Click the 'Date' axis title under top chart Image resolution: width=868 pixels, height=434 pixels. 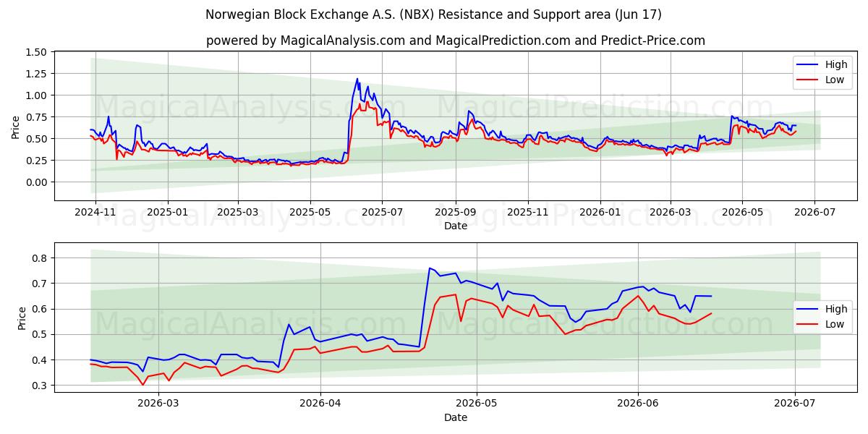pos(456,226)
